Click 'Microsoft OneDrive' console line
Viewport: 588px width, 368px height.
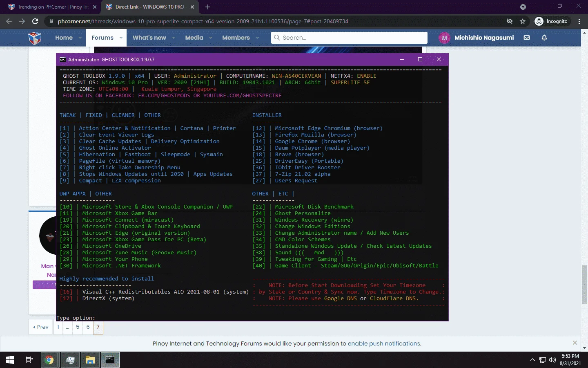pyautogui.click(x=111, y=246)
